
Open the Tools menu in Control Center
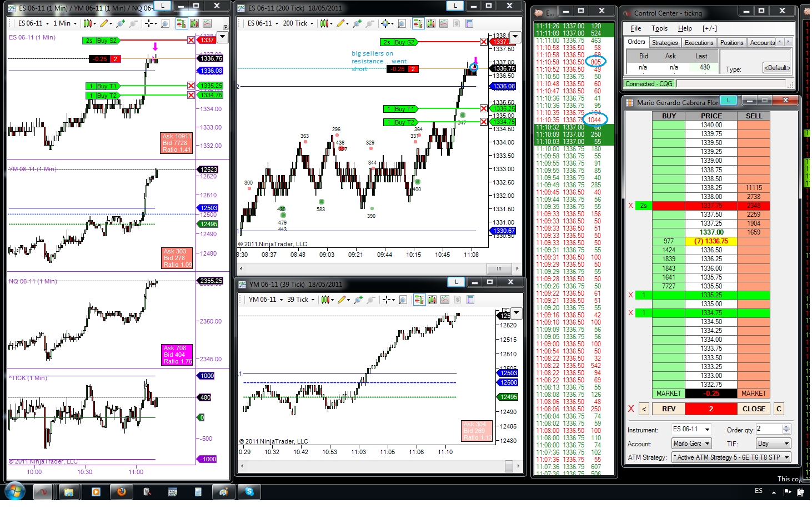tap(660, 28)
